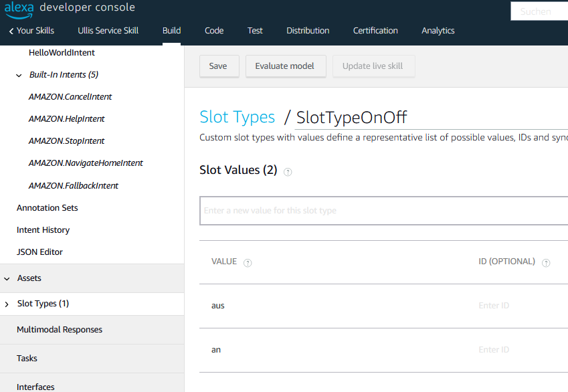Switch to the Code tab

214,31
